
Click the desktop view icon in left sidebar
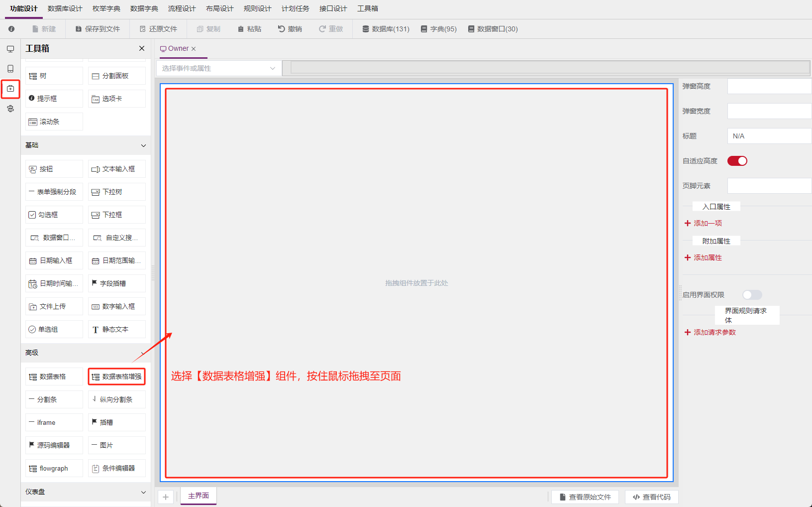pyautogui.click(x=10, y=49)
